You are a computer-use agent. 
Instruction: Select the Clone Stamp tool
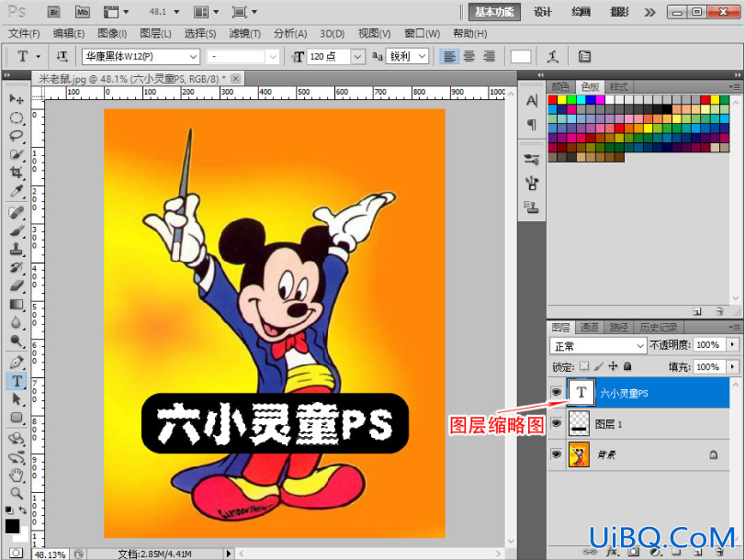[17, 249]
